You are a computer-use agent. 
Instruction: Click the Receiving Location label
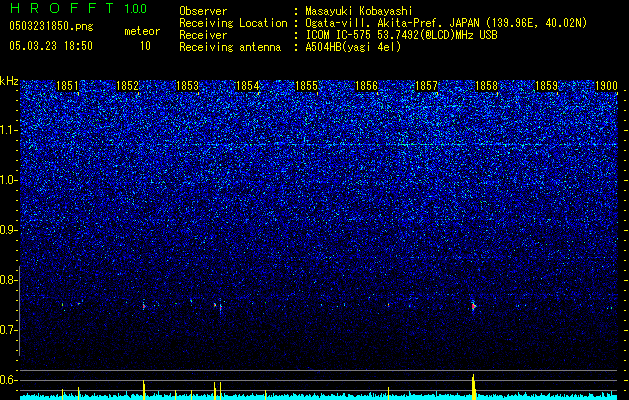[233, 23]
